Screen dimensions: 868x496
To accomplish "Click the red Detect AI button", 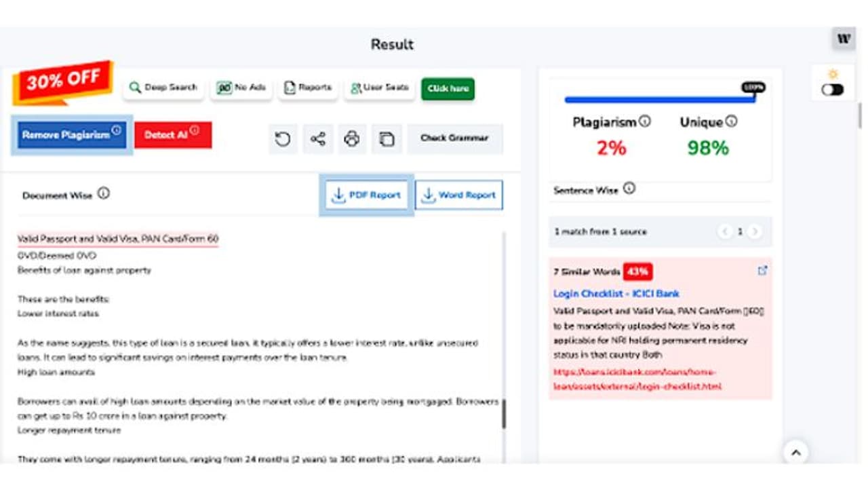I will pos(173,135).
